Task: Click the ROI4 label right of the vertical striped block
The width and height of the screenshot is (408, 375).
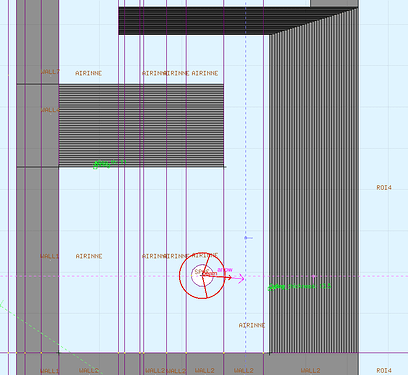Action: click(x=384, y=188)
